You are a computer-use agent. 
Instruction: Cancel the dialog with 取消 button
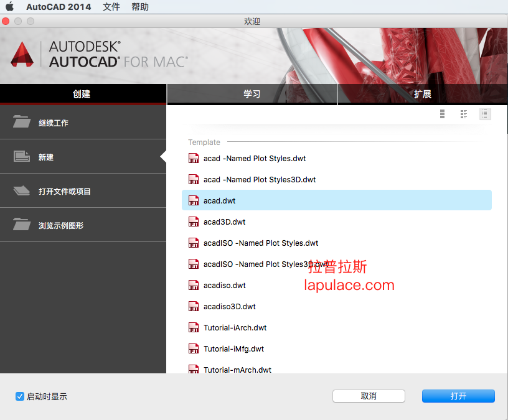(369, 396)
